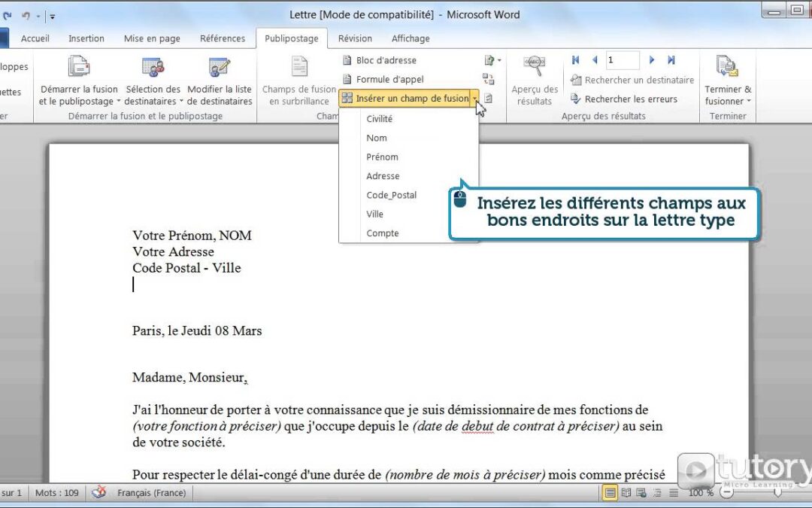Click the match fields icon below Rules
The image size is (812, 508).
(x=489, y=79)
